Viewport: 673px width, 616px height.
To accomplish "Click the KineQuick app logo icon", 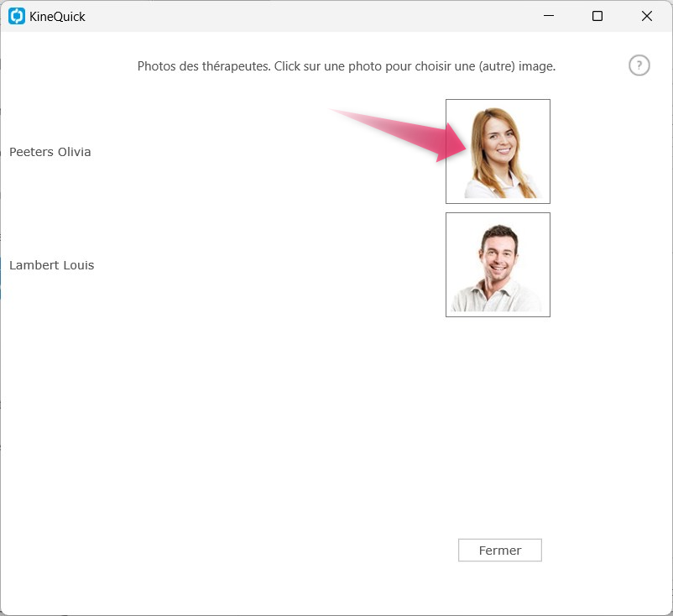I will [17, 16].
